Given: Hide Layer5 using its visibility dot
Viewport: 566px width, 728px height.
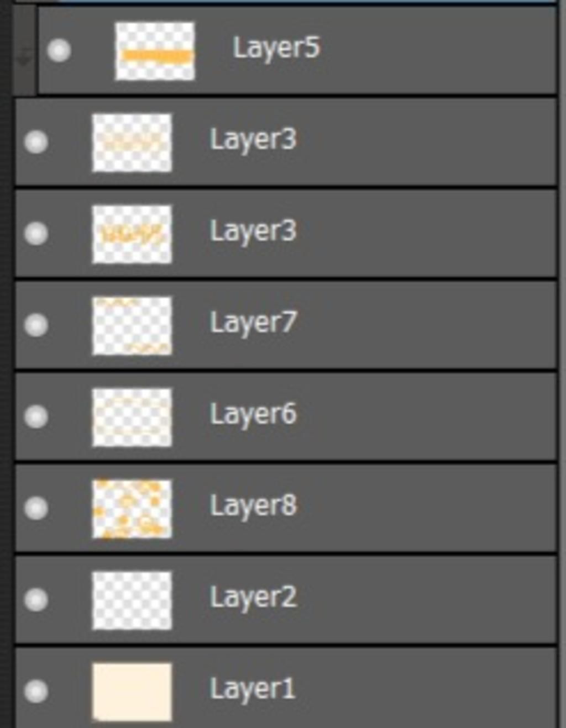Looking at the screenshot, I should coord(59,50).
